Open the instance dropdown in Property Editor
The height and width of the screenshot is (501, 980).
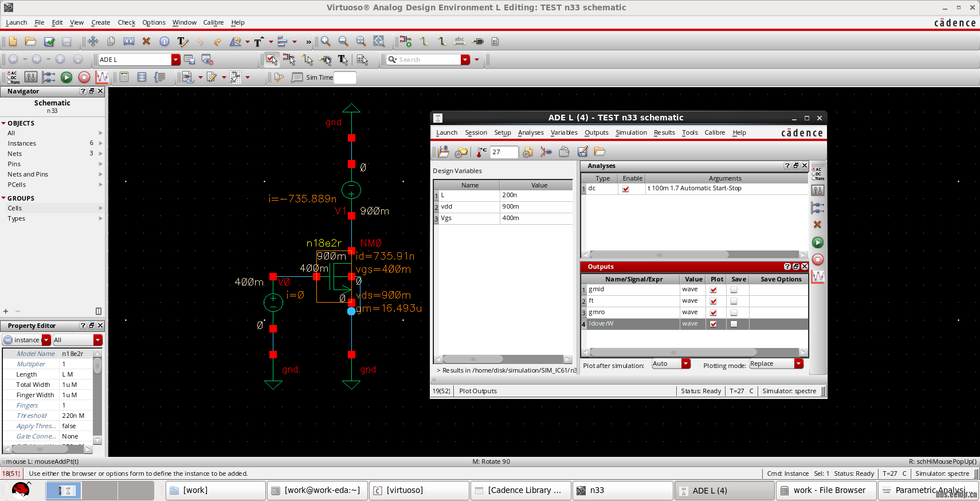click(46, 340)
